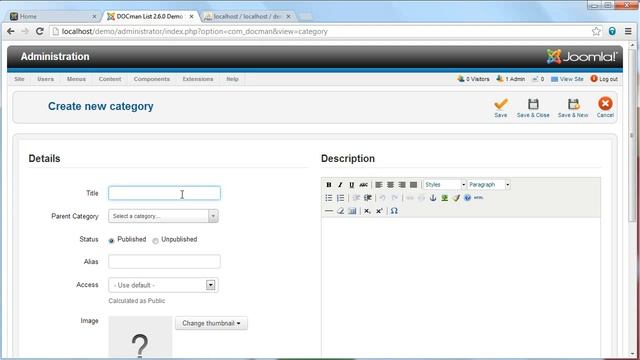This screenshot has height=360, width=640.
Task: Toggle underline formatting in the editor
Action: 351,185
